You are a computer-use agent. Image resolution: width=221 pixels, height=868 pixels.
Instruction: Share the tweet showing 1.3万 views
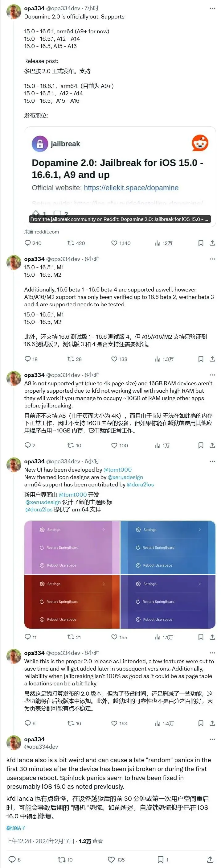[x=212, y=359]
